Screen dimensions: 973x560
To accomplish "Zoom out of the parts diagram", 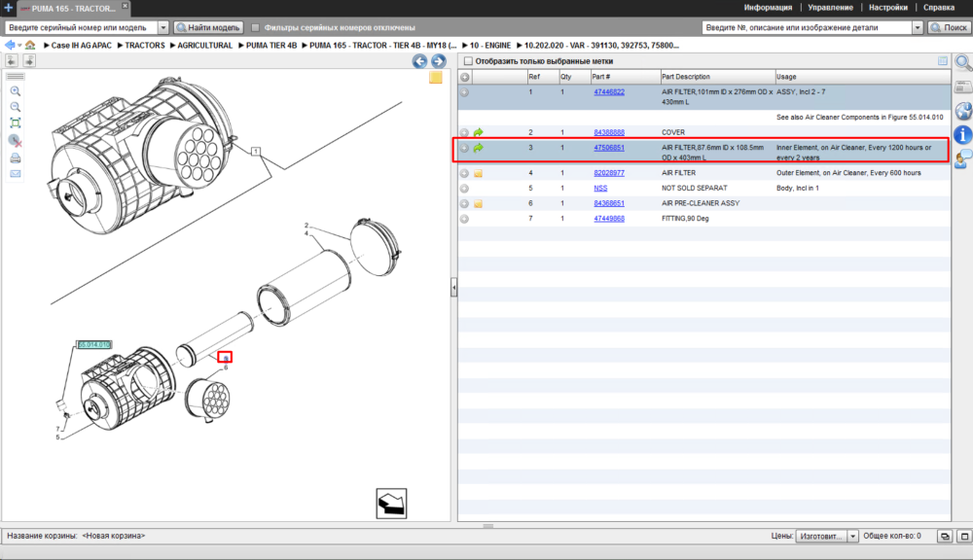I will point(16,107).
